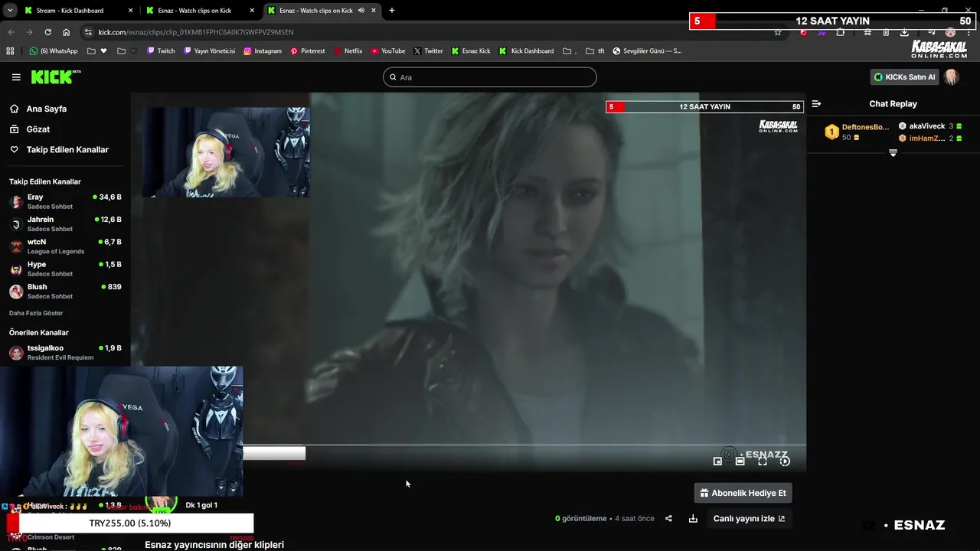980x551 pixels.
Task: Open Esnaz Kick bookmark
Action: (x=471, y=51)
